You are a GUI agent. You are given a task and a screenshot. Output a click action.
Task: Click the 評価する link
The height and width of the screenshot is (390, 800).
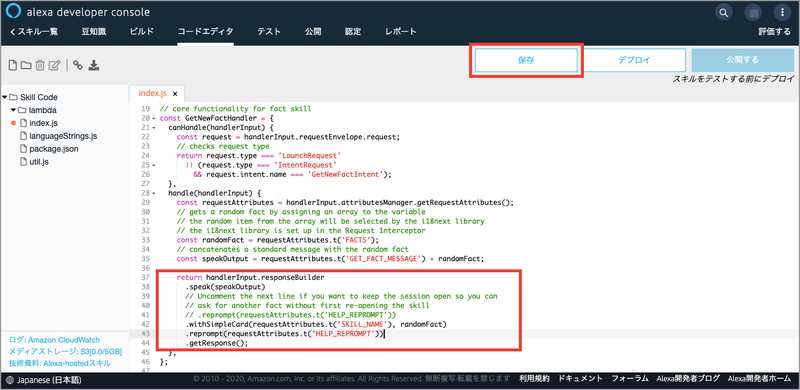click(774, 32)
